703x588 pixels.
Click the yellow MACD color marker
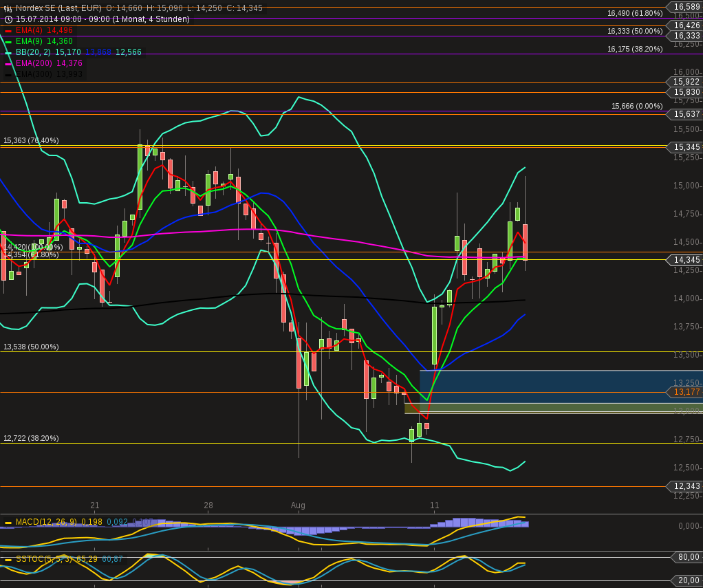coord(8,522)
